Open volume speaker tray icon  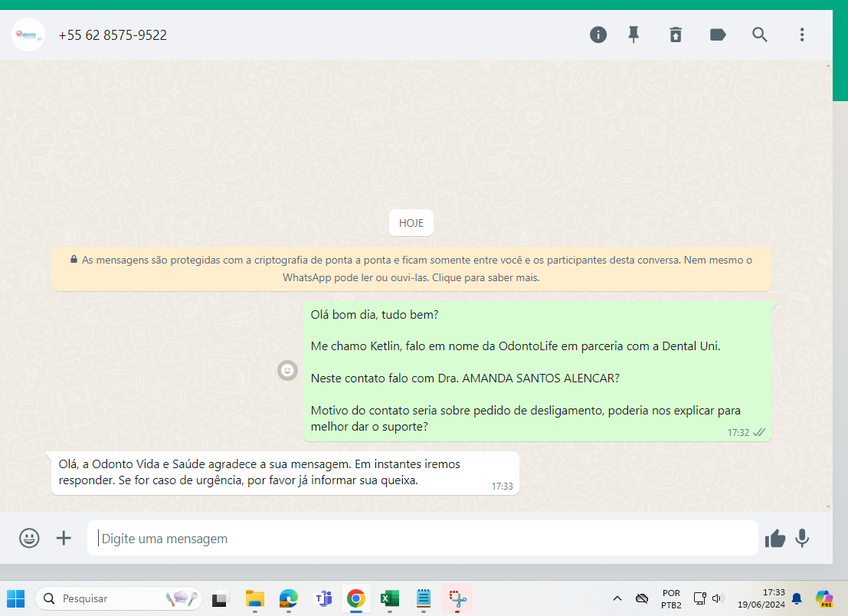click(x=718, y=598)
